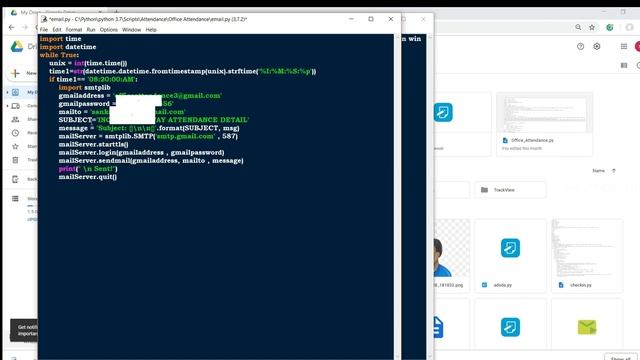
Task: Click Chrome forward arrow button
Action: (x=25, y=27)
